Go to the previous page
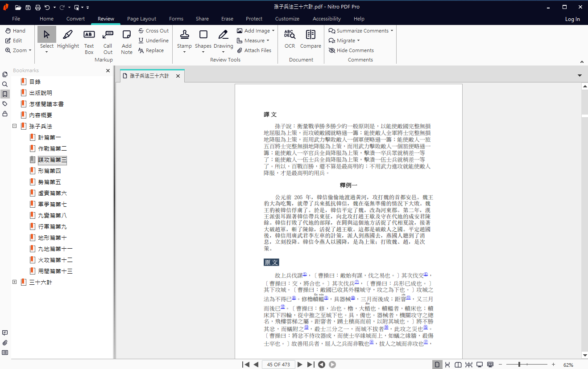Viewport: 588px width, 369px height. click(256, 365)
